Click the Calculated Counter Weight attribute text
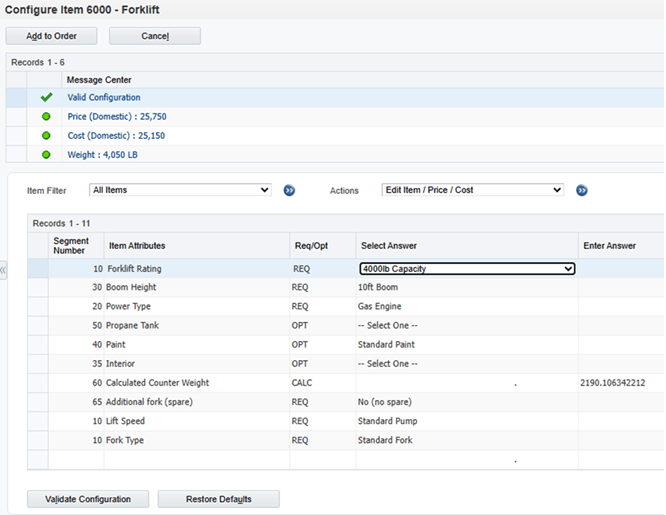The image size is (666, 515). click(x=157, y=383)
